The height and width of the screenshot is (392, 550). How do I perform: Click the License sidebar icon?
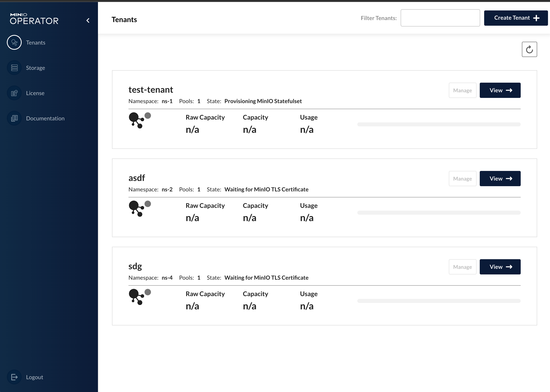[14, 93]
